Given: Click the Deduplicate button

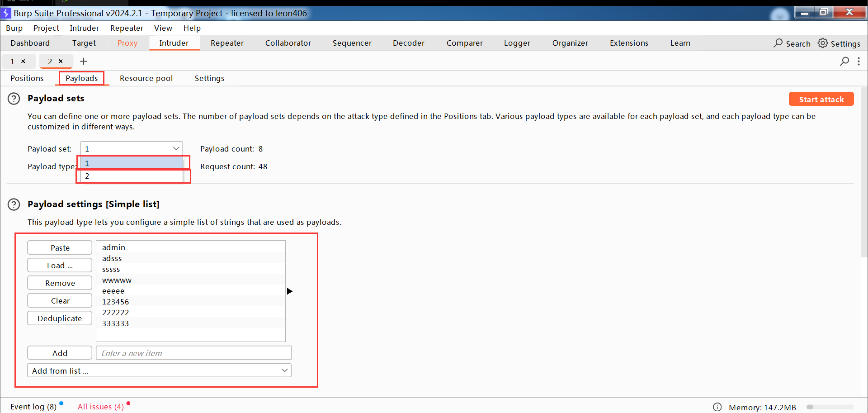Looking at the screenshot, I should 60,318.
